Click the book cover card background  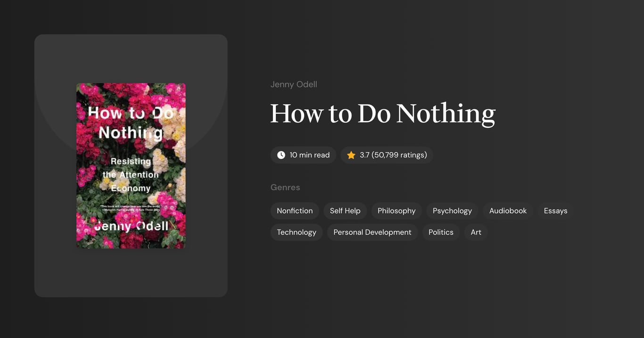pyautogui.click(x=131, y=273)
